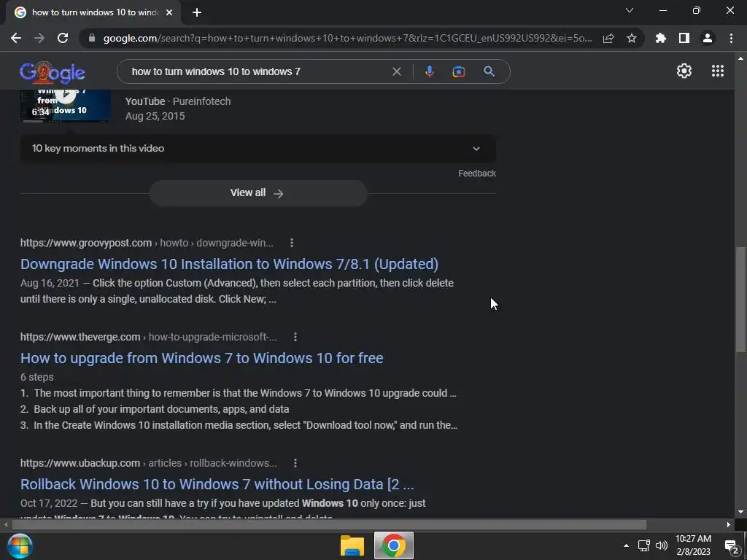The image size is (747, 560).
Task: Submit search with magnifying glass icon
Action: click(489, 71)
